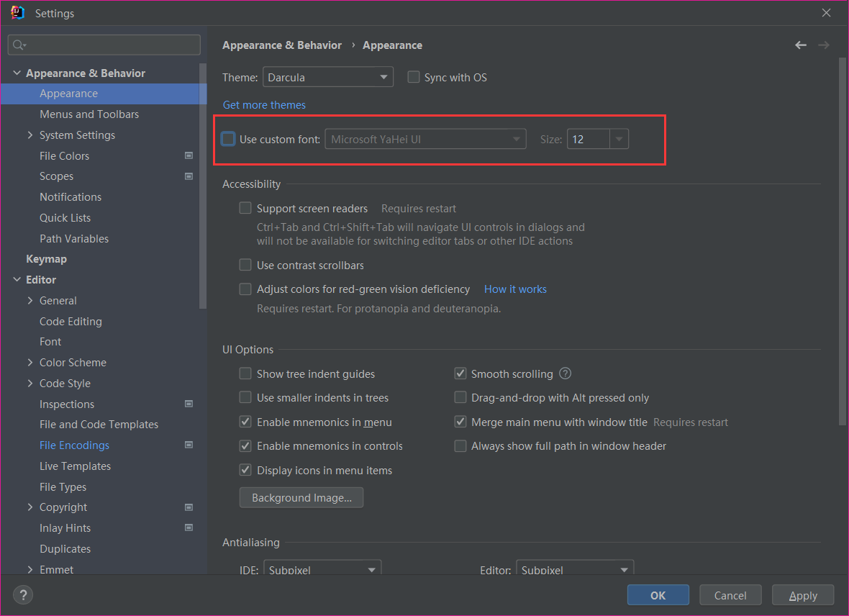This screenshot has width=849, height=616.
Task: Open the IDE antialiasing dropdown
Action: pyautogui.click(x=322, y=568)
